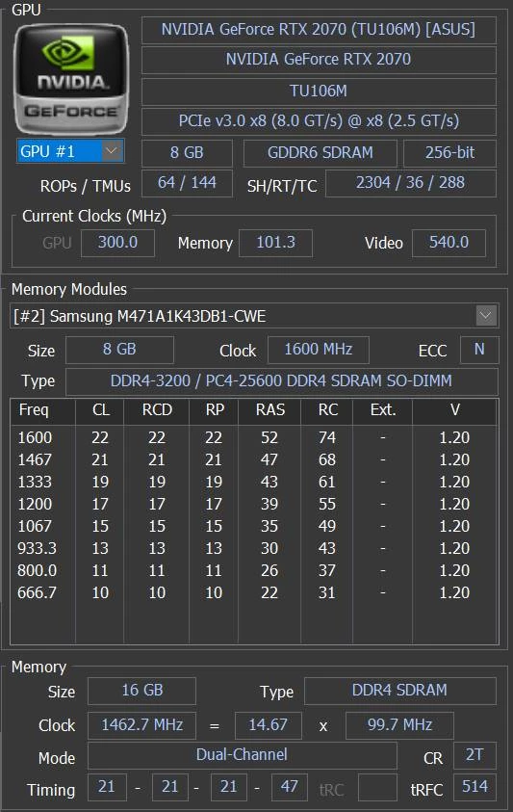Click the 8 GB video memory field
The height and width of the screenshot is (812, 513).
pos(187,153)
